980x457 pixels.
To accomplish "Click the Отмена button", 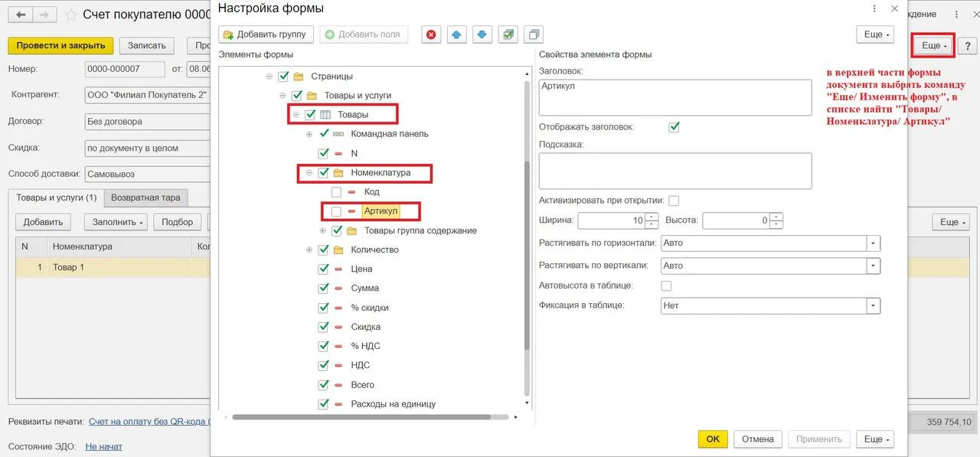I will tap(758, 439).
